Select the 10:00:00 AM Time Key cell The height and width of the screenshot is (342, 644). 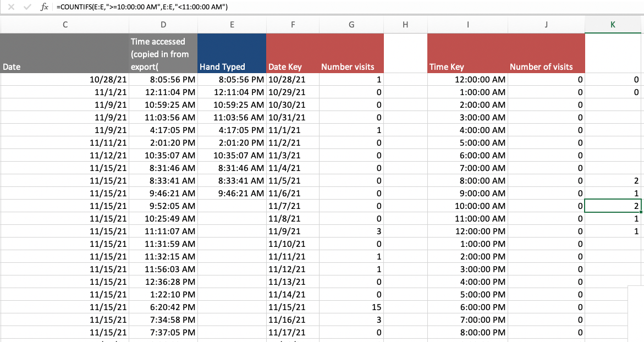467,206
